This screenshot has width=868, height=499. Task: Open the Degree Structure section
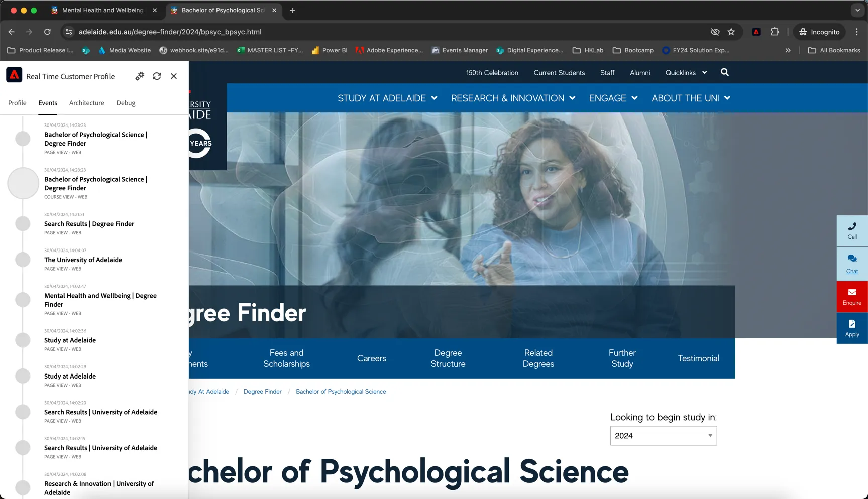pyautogui.click(x=448, y=358)
